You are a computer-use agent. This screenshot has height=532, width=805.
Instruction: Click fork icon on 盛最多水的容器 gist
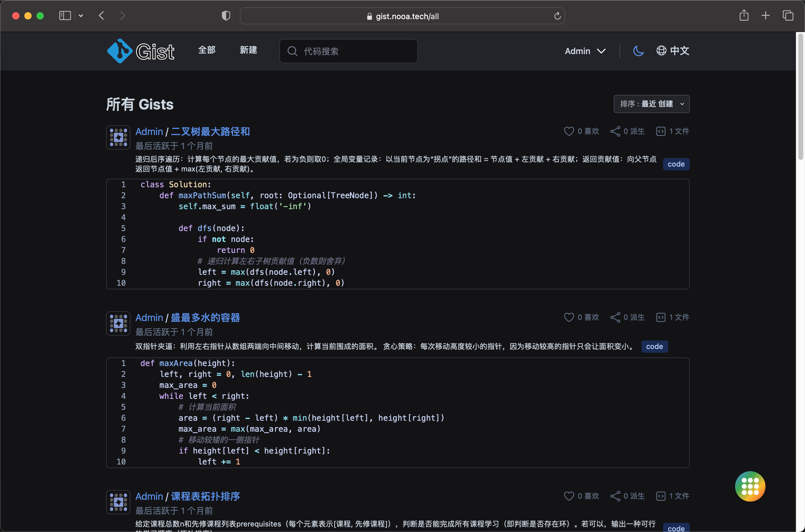pyautogui.click(x=615, y=317)
